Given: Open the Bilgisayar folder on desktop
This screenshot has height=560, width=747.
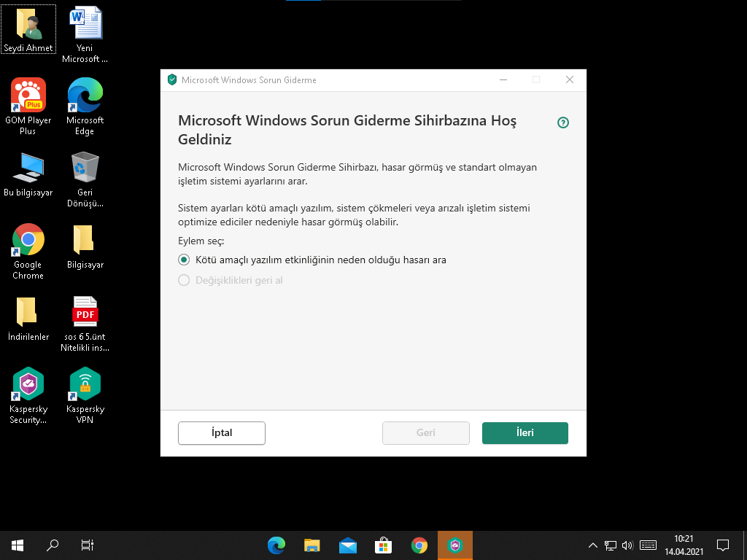Looking at the screenshot, I should (x=85, y=246).
